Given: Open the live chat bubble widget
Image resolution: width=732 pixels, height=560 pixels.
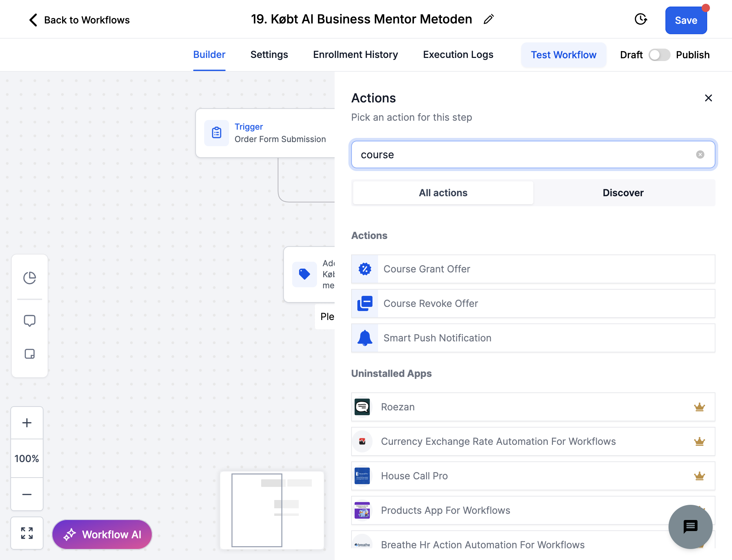Looking at the screenshot, I should pyautogui.click(x=690, y=527).
